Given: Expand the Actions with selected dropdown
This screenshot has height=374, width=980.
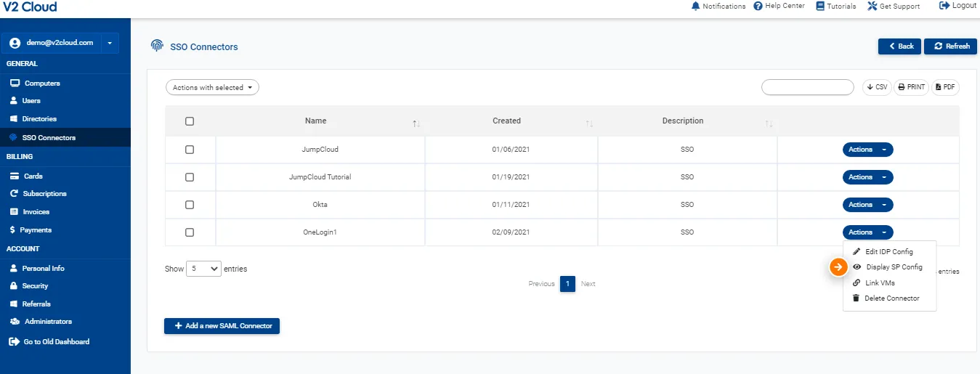Looking at the screenshot, I should click(212, 88).
